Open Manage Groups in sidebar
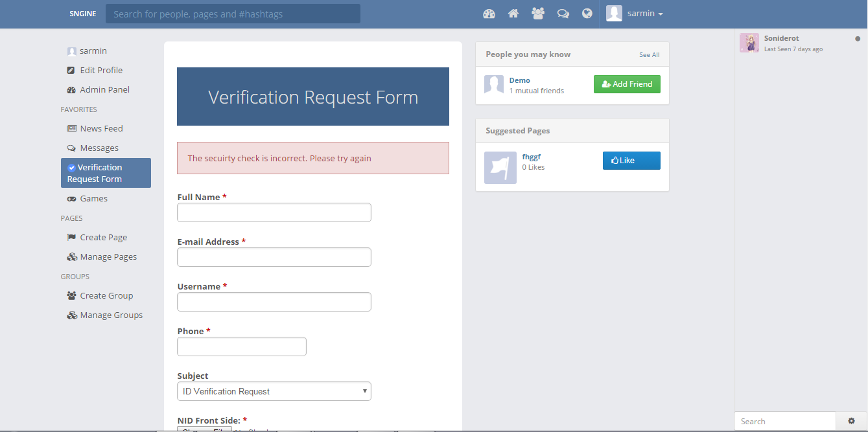The image size is (868, 432). [x=111, y=315]
